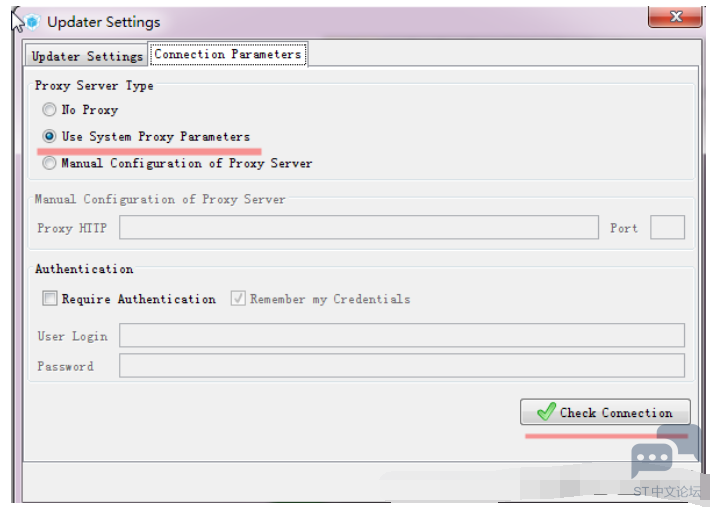Viewport: 710px width, 507px height.
Task: Select the Connection Parameters tab
Action: (x=228, y=54)
